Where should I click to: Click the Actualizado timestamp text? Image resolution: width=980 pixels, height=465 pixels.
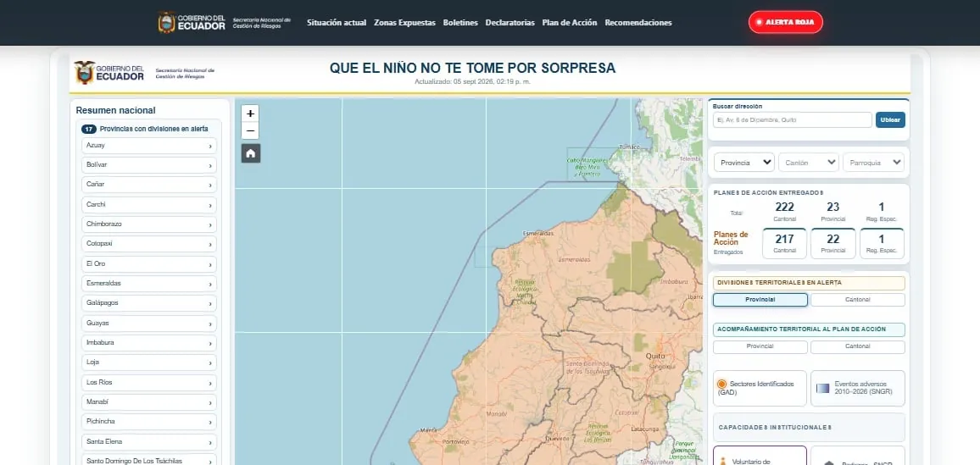[x=472, y=81]
